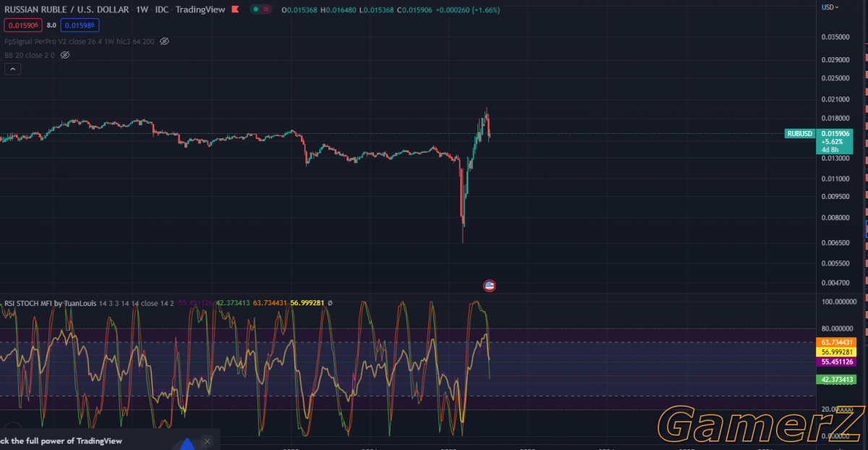This screenshot has width=868, height=450.
Task: Click the yellow 56.999281 value label on the indicator scale
Action: tap(836, 352)
